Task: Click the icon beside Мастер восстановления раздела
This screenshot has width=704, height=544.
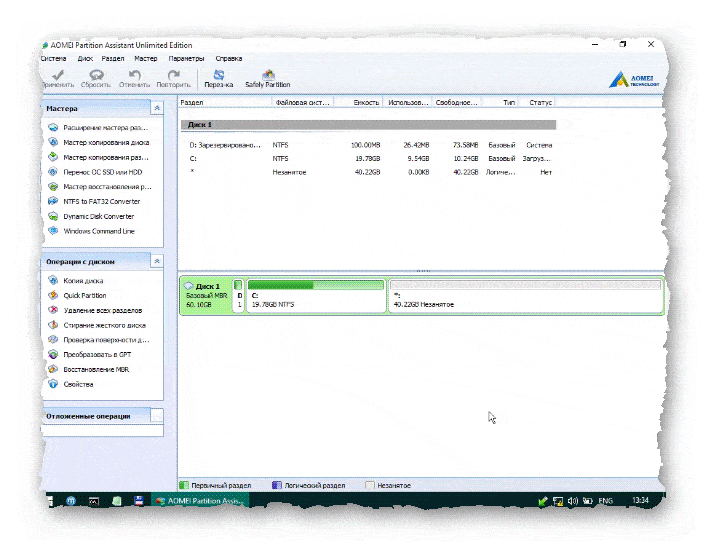Action: coord(53,187)
